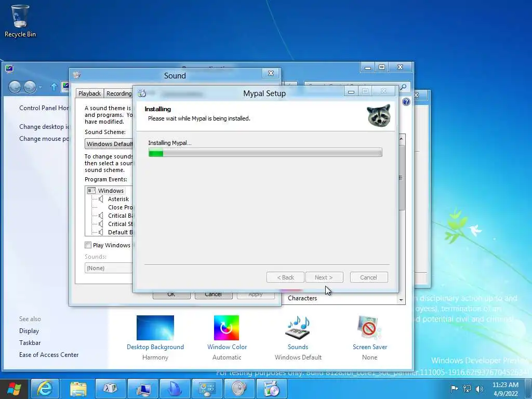Click the Sounds keyboard icon in Personalization
The image size is (532, 399).
pyautogui.click(x=298, y=327)
